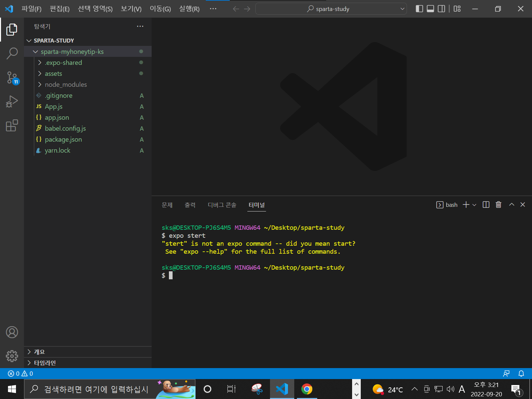Click the sparta-study command center search box
This screenshot has height=399, width=532.
(331, 9)
